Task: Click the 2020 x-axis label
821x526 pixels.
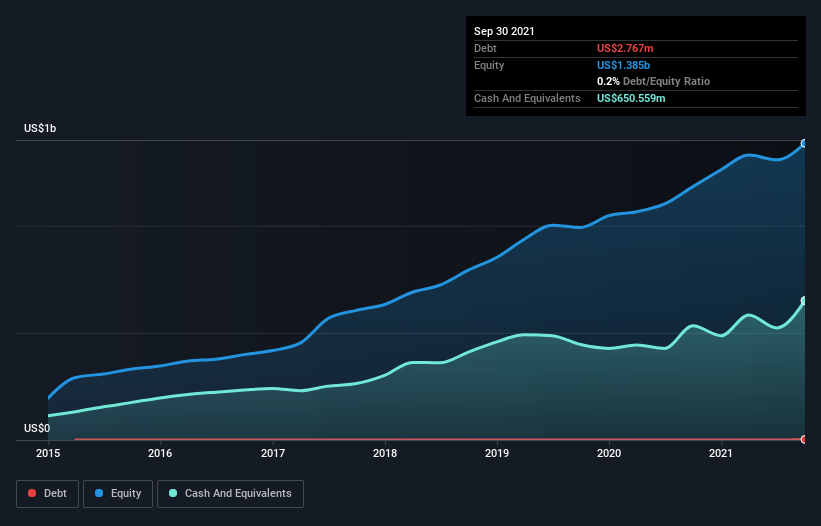Action: (609, 453)
